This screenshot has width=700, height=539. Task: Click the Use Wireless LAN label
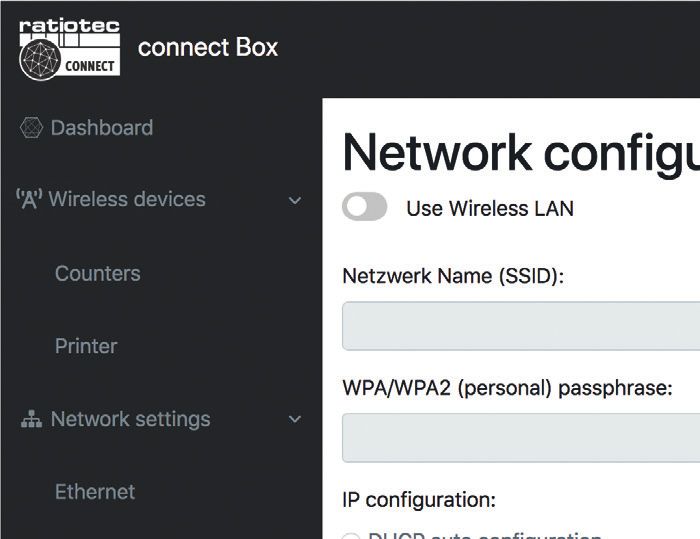coord(490,209)
